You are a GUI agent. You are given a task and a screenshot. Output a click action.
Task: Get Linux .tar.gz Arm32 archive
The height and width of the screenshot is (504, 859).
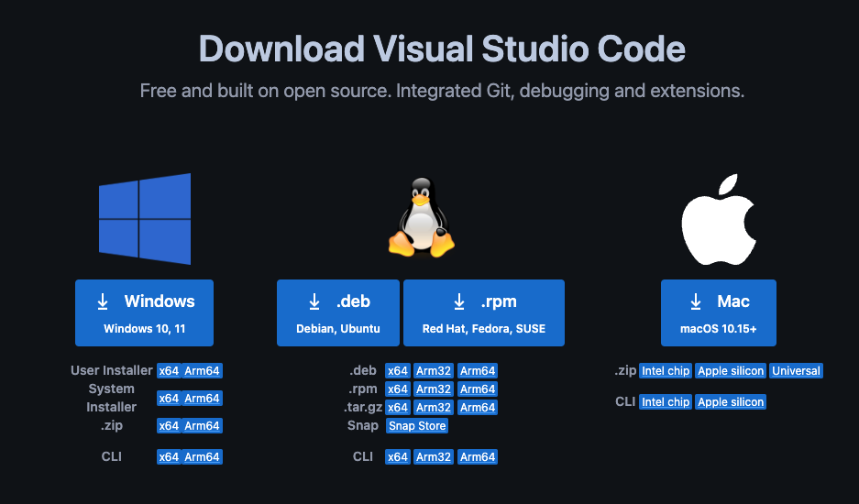coord(434,408)
